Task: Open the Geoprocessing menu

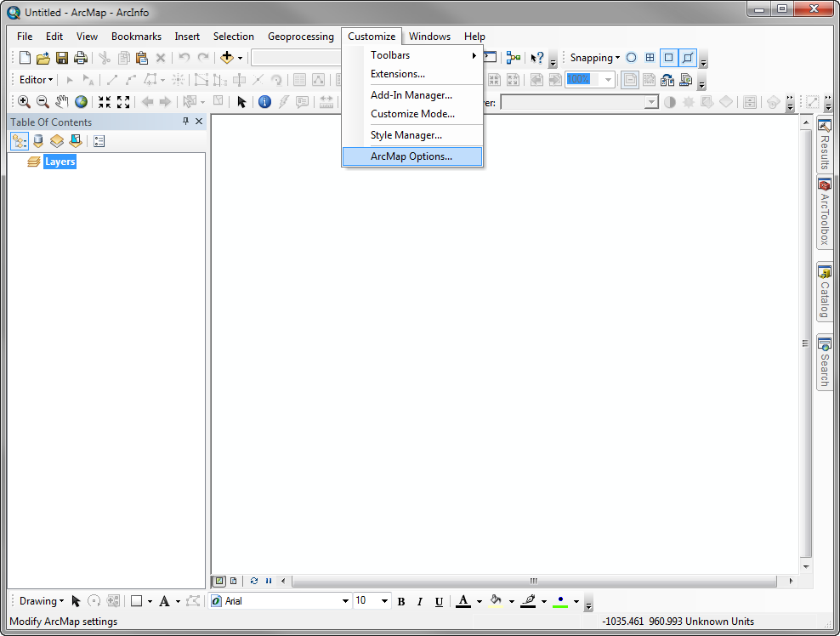Action: pyautogui.click(x=300, y=37)
